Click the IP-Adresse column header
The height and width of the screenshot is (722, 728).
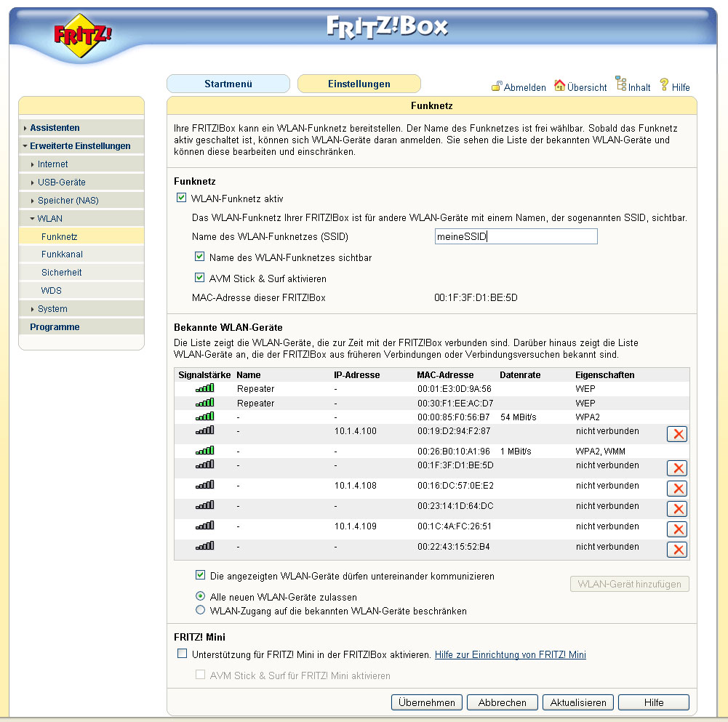tap(356, 374)
